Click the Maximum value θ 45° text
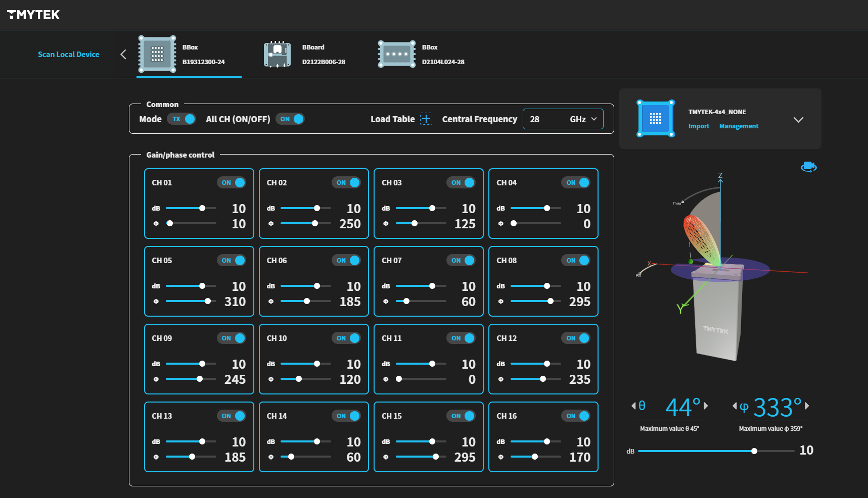Image resolution: width=868 pixels, height=498 pixels. pos(669,428)
